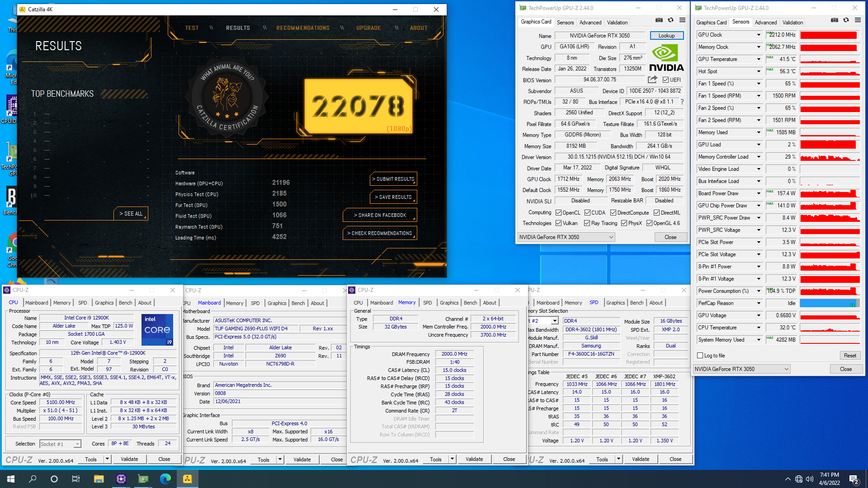This screenshot has width=868, height=488.
Task: Click the NVIDIA logo in GPU-Z
Action: pyautogui.click(x=666, y=59)
